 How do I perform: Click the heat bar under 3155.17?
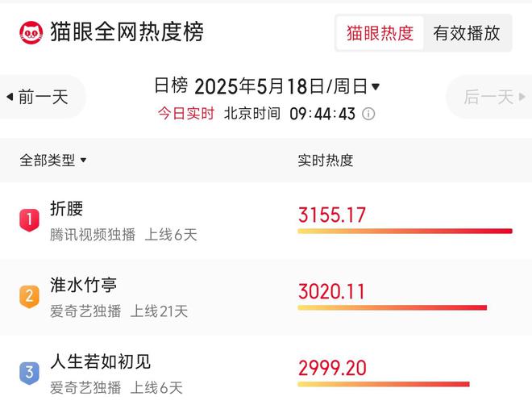coord(405,232)
